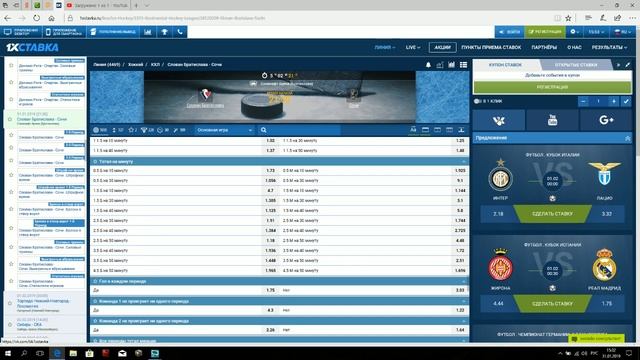The height and width of the screenshot is (360, 640).
Task: Click the market search magnifier icon
Action: point(264,130)
